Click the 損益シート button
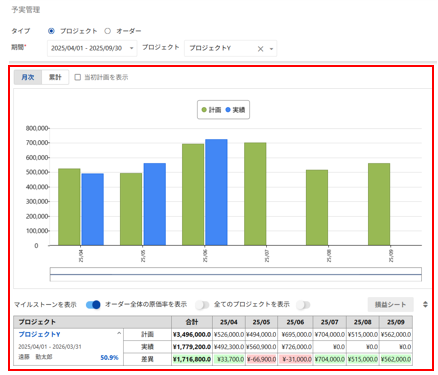Screen dimensions: 438x375 click(390, 305)
